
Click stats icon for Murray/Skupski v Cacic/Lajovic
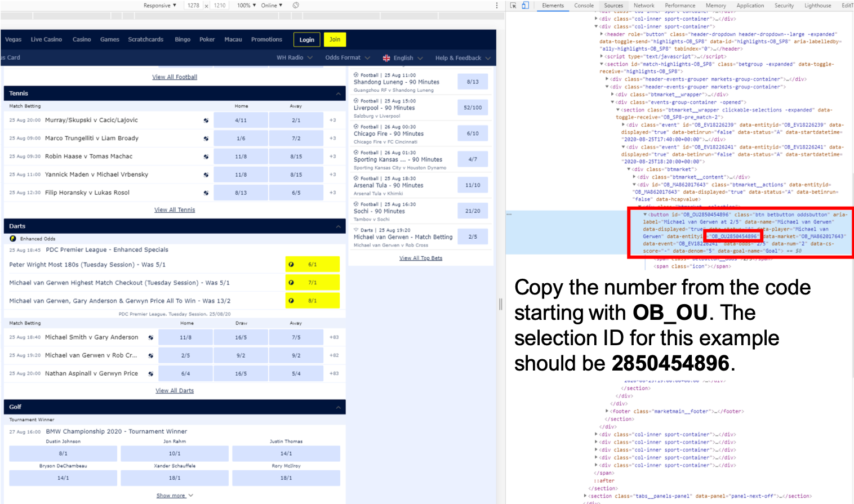coord(206,120)
